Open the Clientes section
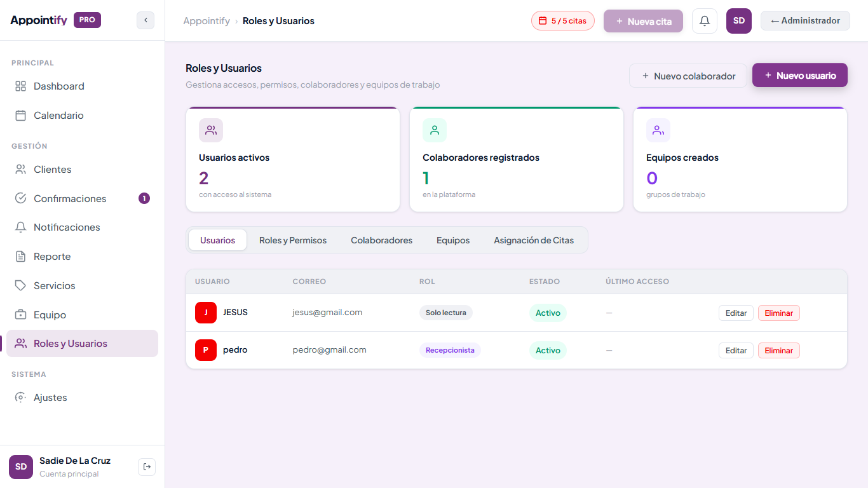The height and width of the screenshot is (488, 868). (82, 169)
